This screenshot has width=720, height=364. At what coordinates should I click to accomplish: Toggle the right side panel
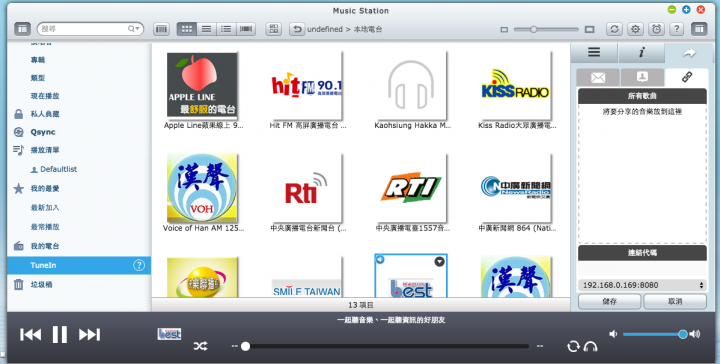(698, 29)
